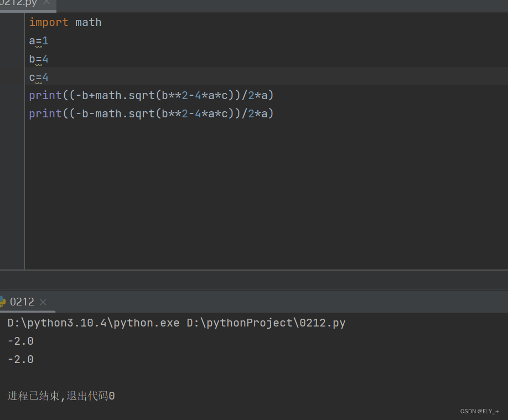
Task: Click the CSDN @FLY_+ watermark text
Action: (x=479, y=411)
